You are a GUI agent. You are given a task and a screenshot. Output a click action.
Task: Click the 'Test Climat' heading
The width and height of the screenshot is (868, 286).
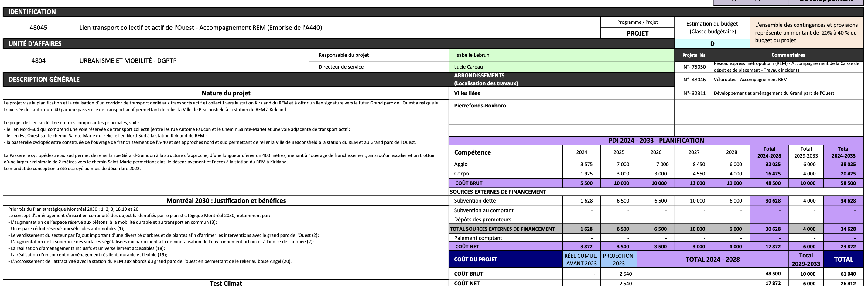coord(226,283)
